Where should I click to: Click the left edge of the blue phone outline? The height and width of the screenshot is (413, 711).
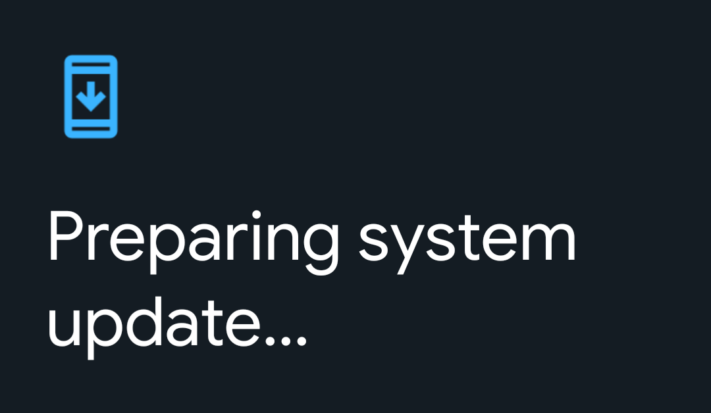pos(68,97)
